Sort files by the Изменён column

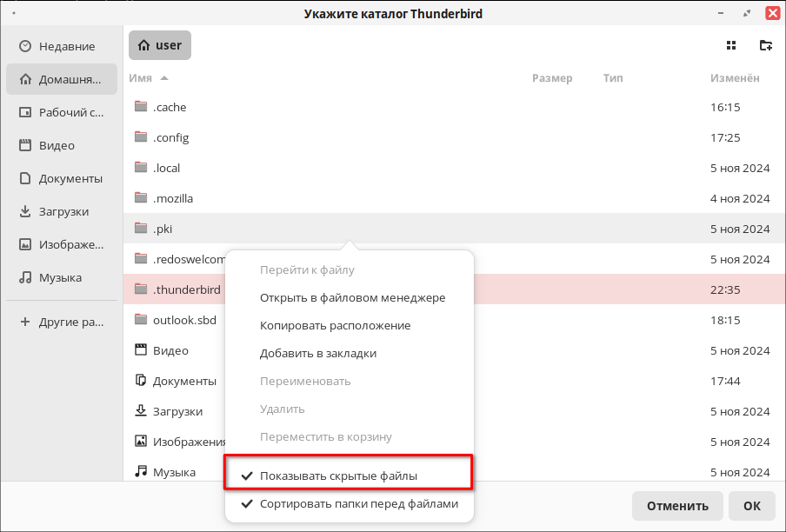[x=735, y=78]
